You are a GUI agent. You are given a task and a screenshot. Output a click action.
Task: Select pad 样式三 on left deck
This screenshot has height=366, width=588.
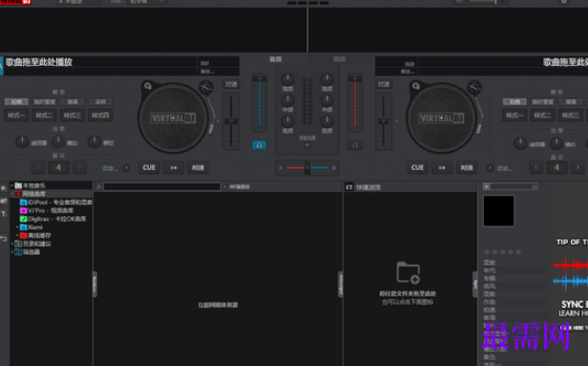tap(72, 116)
